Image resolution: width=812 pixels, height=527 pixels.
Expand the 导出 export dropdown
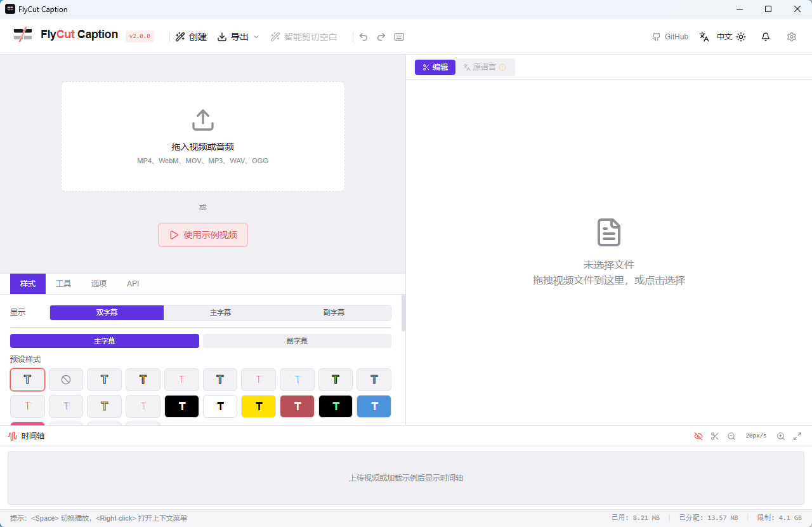pos(238,37)
